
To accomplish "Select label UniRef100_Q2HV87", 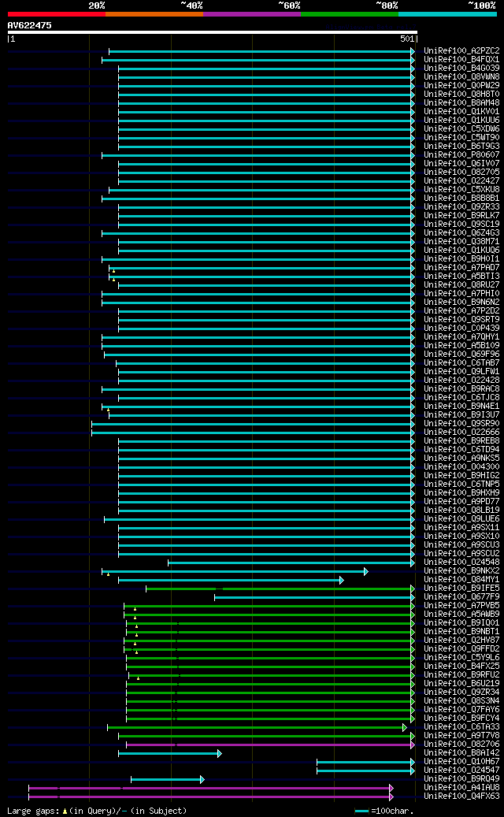I will tap(461, 640).
